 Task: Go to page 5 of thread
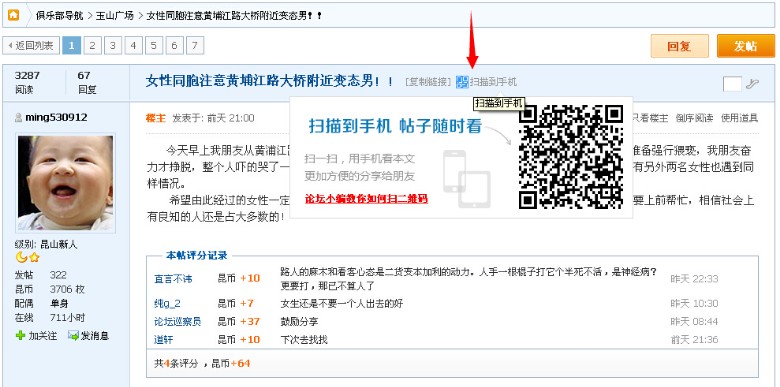(154, 46)
